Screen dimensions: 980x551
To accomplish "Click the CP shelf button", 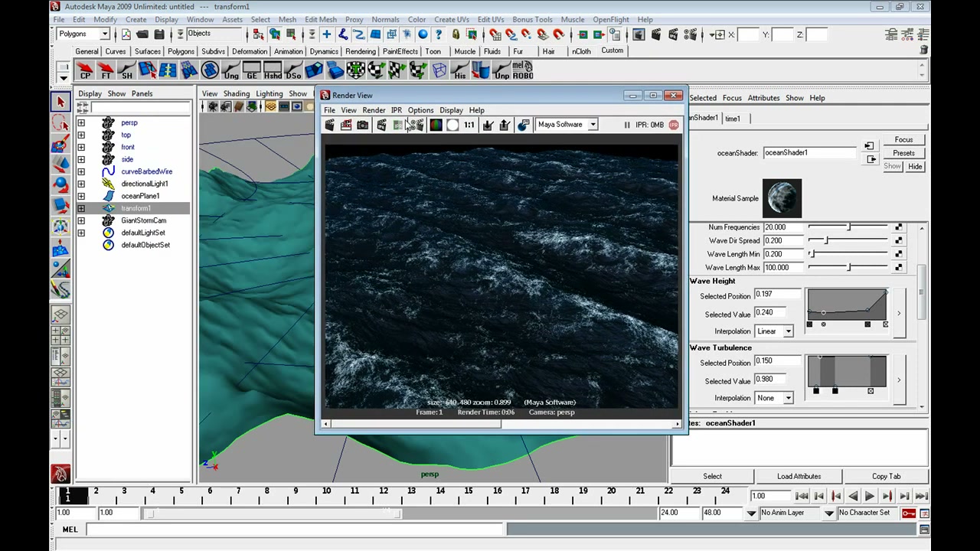I will pyautogui.click(x=85, y=71).
